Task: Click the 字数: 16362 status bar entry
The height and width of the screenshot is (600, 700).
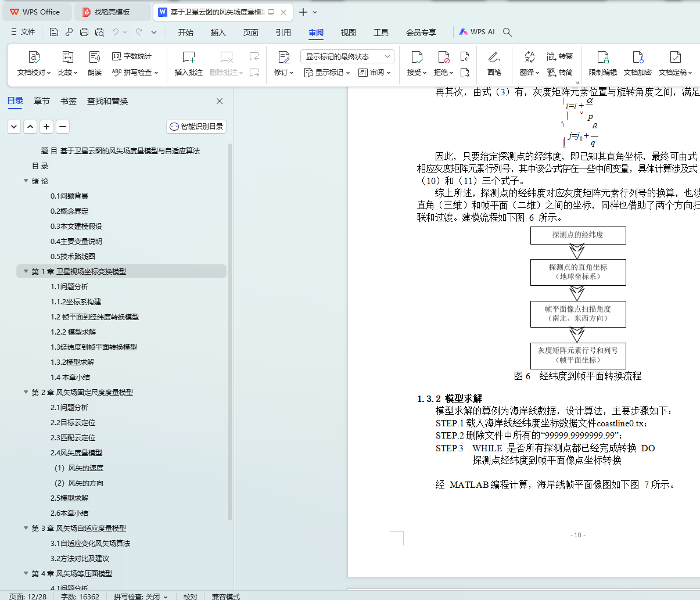Action: coord(80,596)
